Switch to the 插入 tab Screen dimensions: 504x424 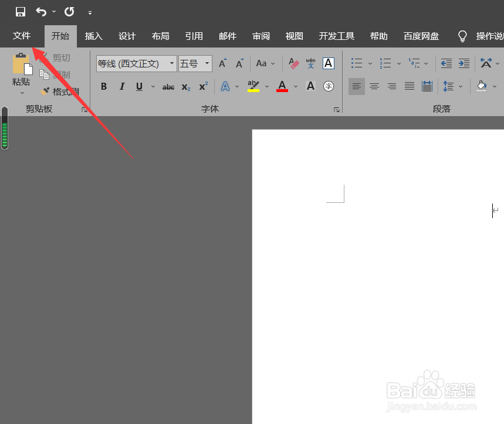click(x=93, y=36)
